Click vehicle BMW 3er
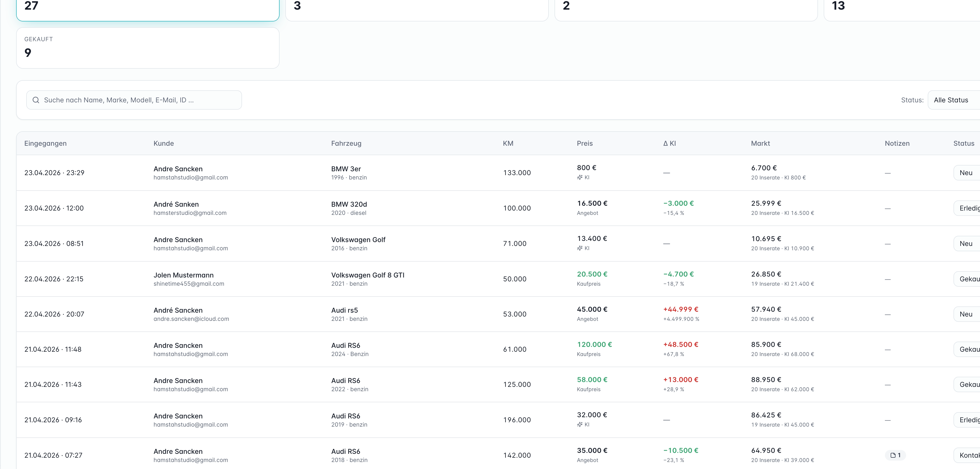Screen dimensions: 980x469 tap(346, 169)
